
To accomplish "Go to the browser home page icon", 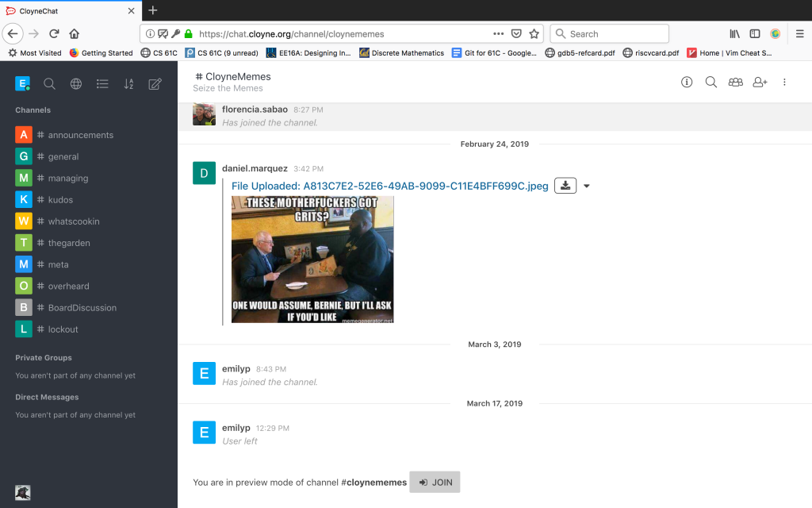I will coord(74,33).
